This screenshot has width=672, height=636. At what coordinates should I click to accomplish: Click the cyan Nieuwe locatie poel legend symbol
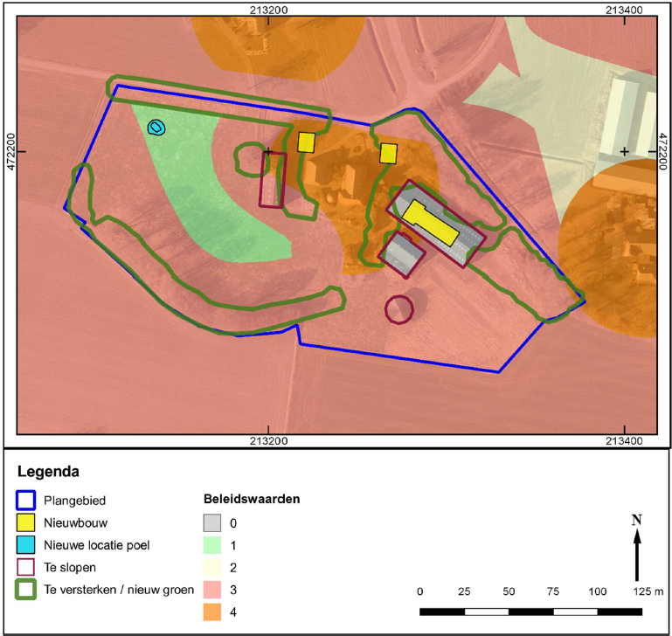pyautogui.click(x=25, y=545)
